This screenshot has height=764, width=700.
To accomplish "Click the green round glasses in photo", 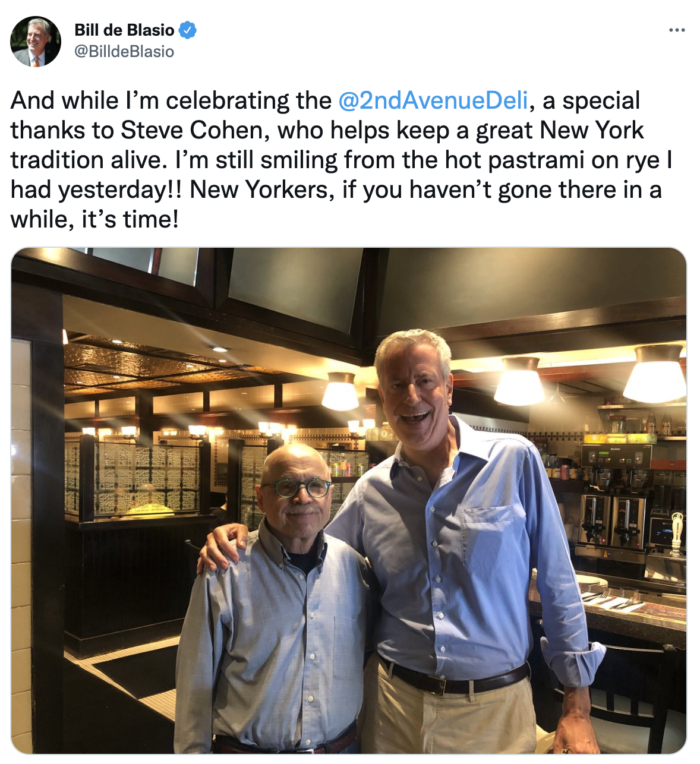I will tap(295, 488).
